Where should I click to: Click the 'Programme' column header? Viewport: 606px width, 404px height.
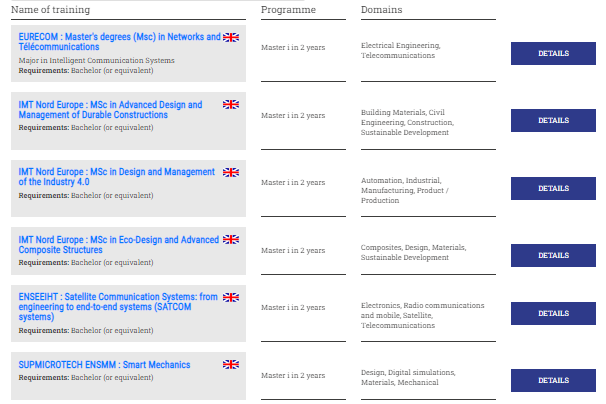pos(288,10)
